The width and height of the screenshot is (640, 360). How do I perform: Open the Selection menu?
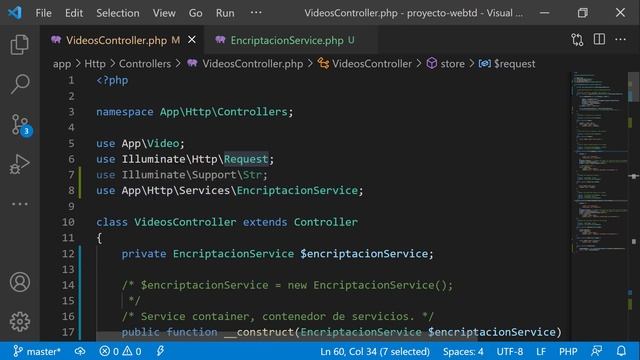pyautogui.click(x=118, y=13)
